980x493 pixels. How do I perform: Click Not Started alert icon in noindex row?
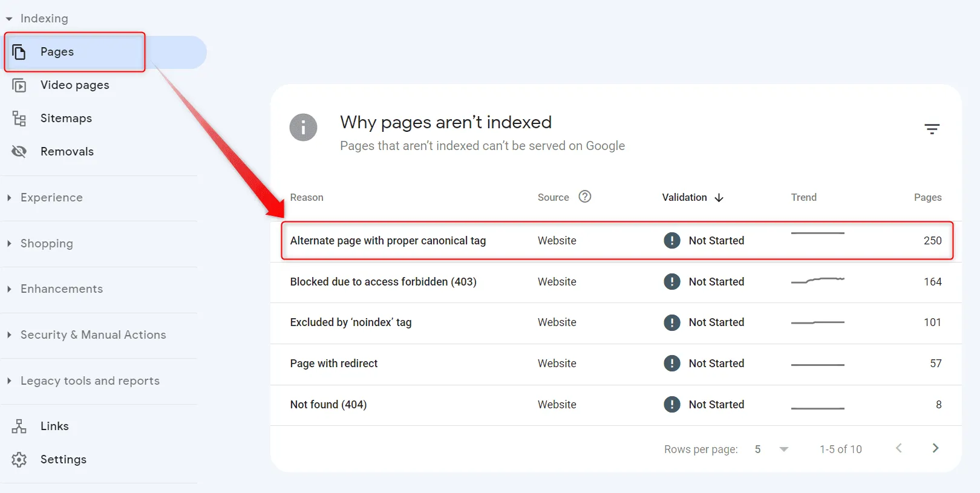point(671,323)
